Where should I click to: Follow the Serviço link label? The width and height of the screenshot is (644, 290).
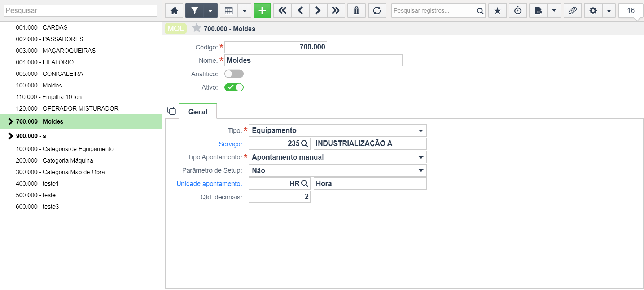230,144
